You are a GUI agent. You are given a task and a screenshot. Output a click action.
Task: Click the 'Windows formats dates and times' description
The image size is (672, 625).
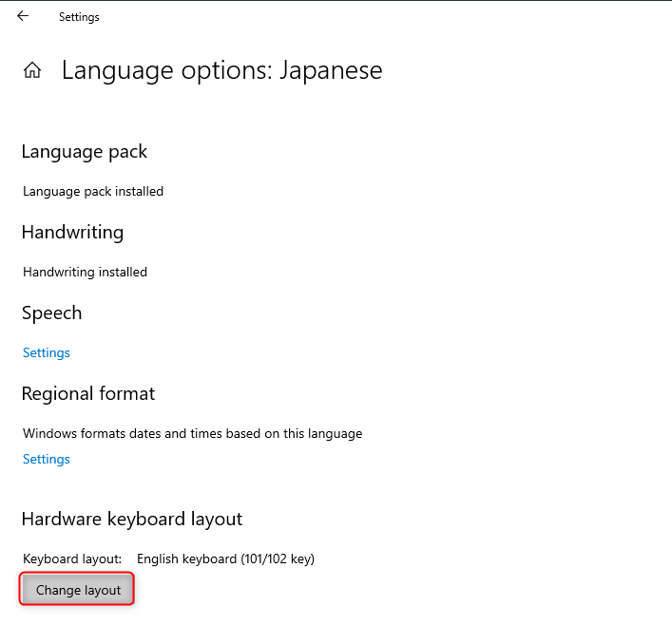[x=192, y=433]
